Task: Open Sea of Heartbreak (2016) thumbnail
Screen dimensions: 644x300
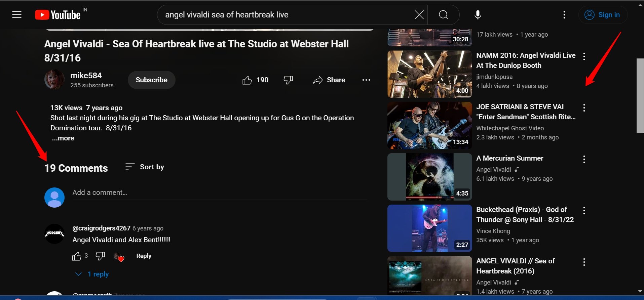Action: (429, 276)
